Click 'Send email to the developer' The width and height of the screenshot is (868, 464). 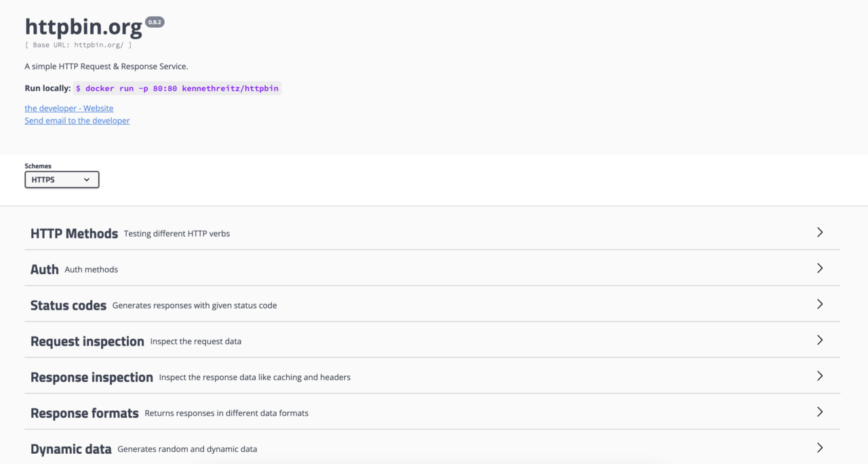tap(77, 120)
